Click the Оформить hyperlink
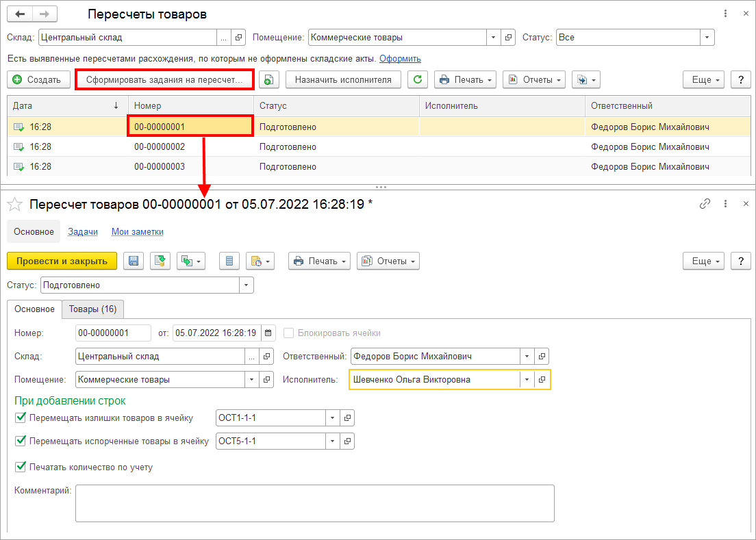756x540 pixels. click(x=400, y=59)
